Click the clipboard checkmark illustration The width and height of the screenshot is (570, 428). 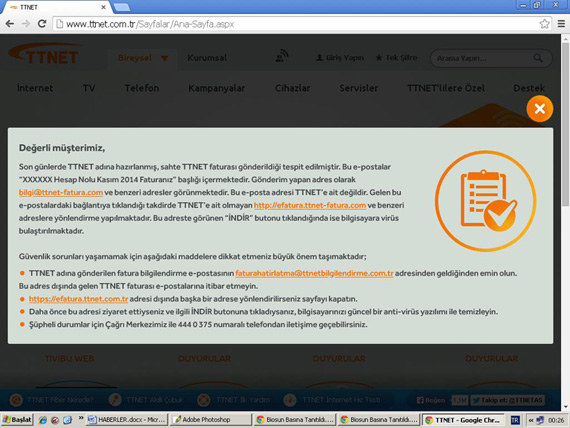coord(486,201)
